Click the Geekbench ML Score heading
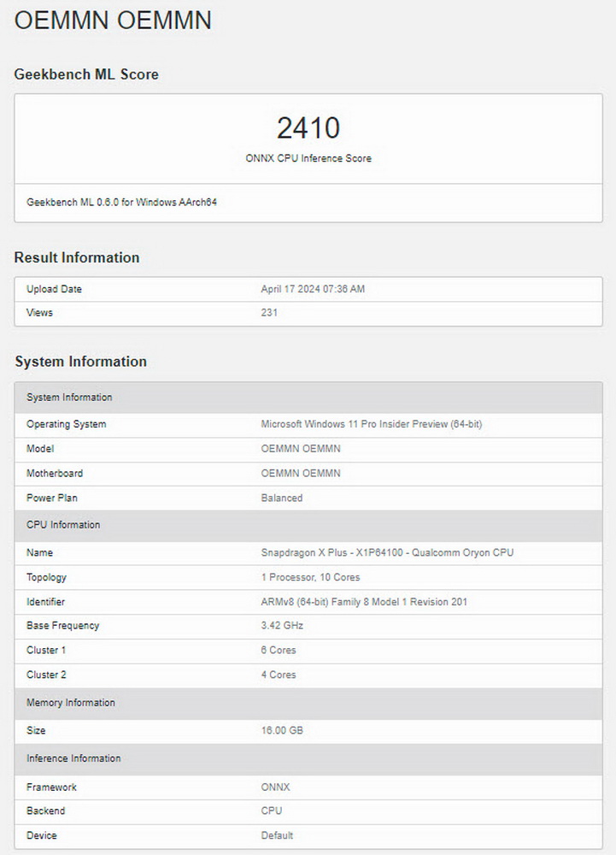Viewport: 616px width, 855px height. point(86,74)
